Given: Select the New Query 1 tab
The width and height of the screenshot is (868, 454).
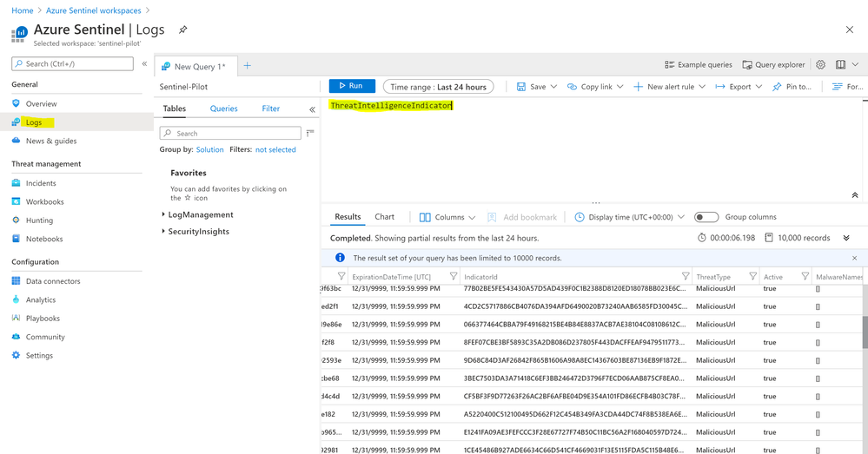Looking at the screenshot, I should tap(196, 66).
